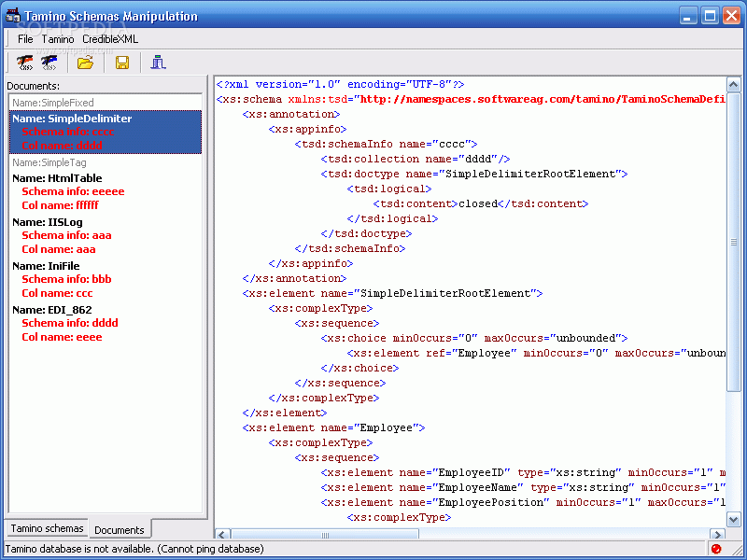Screen dimensions: 747x560
Task: Click the status bar database message
Action: tap(134, 549)
